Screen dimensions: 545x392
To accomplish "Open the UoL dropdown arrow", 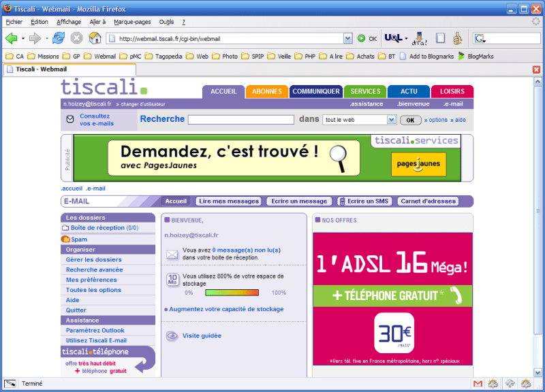I will (x=406, y=39).
